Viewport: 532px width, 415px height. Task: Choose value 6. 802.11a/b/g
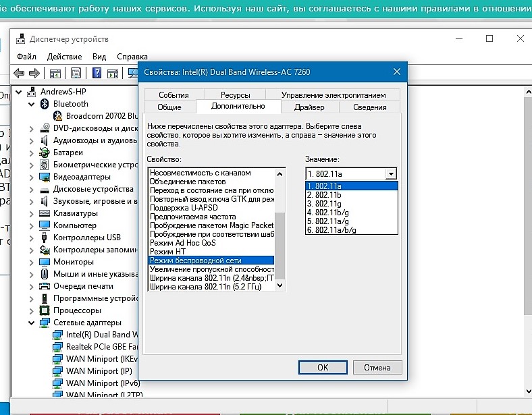(352, 230)
